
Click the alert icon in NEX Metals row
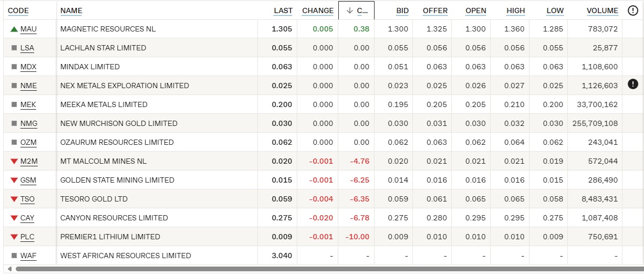click(x=633, y=84)
